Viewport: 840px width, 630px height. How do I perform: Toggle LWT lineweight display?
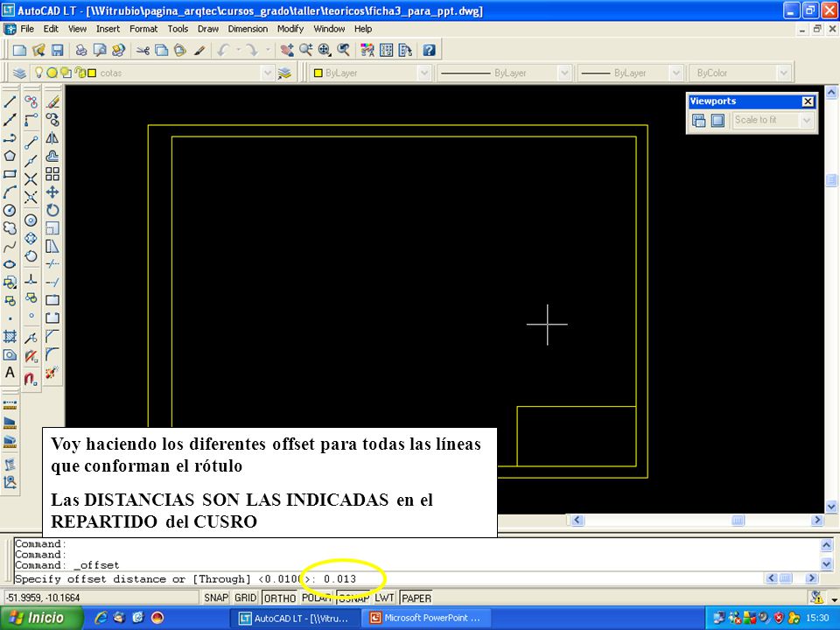coord(383,598)
